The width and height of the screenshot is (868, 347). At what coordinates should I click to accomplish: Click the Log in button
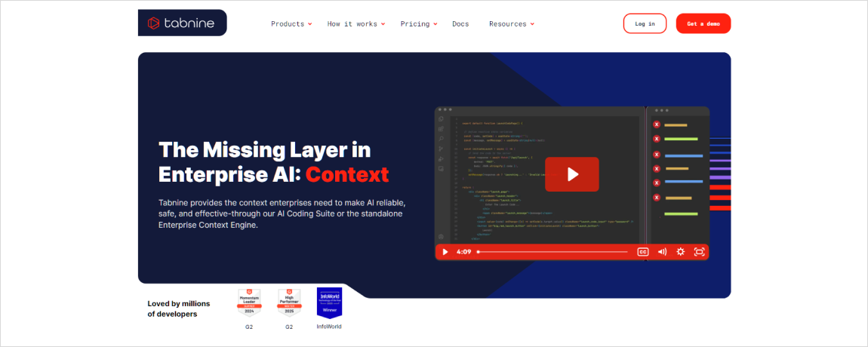coord(645,24)
